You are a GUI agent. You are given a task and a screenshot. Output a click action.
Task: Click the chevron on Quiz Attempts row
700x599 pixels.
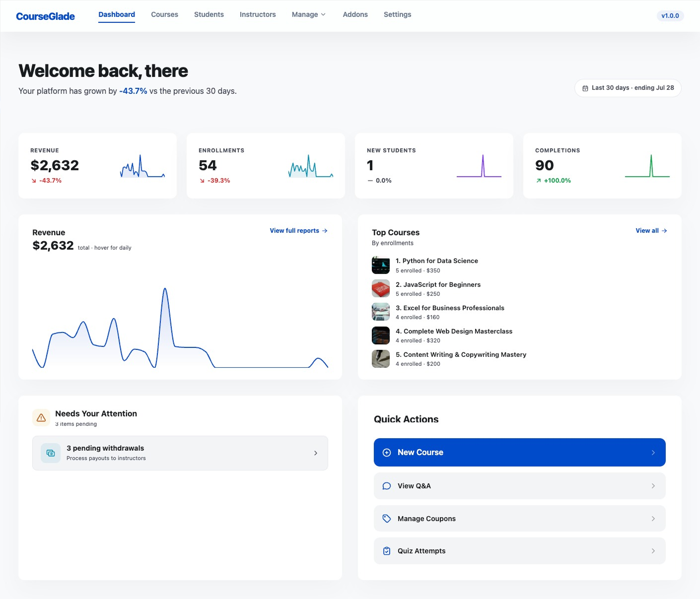653,551
